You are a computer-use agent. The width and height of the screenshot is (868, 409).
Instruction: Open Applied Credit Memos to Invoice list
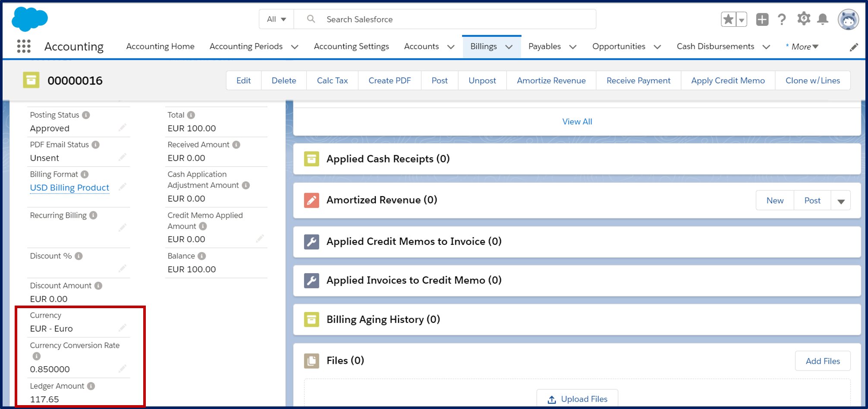(x=414, y=241)
